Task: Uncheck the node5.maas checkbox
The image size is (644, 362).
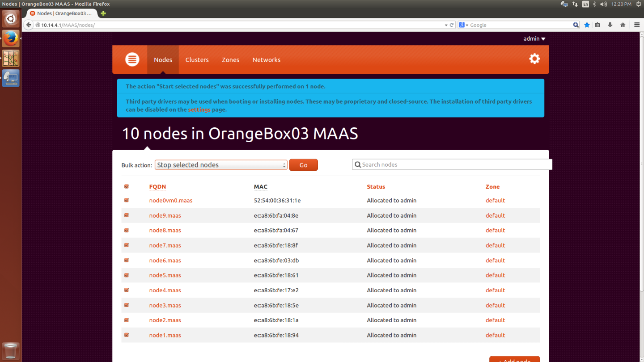Action: 127,275
